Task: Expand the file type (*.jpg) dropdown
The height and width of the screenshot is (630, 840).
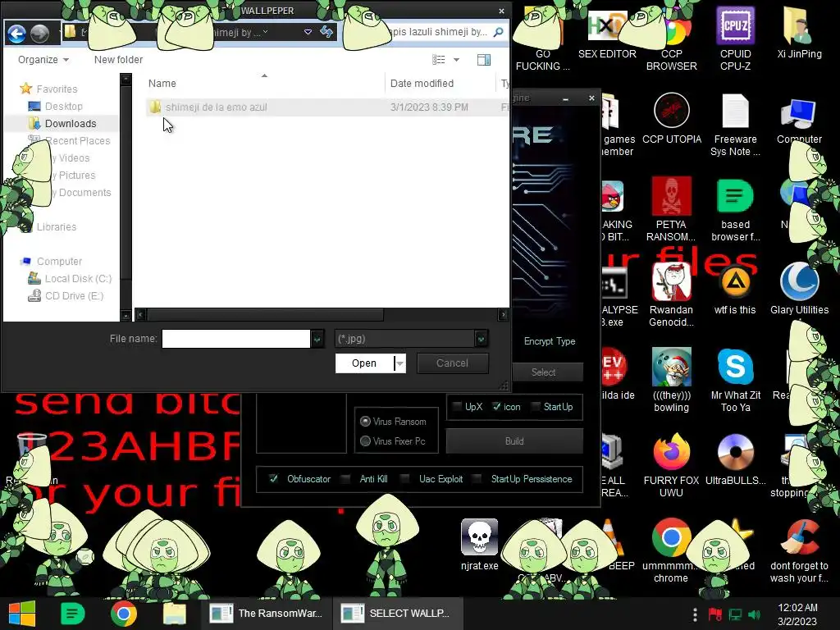Action: (481, 339)
